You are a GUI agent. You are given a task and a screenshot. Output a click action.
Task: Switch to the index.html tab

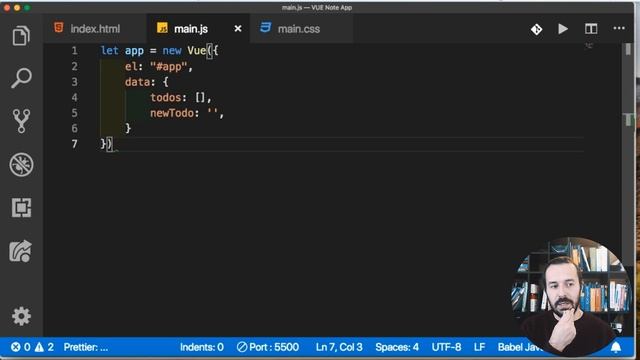click(x=95, y=29)
